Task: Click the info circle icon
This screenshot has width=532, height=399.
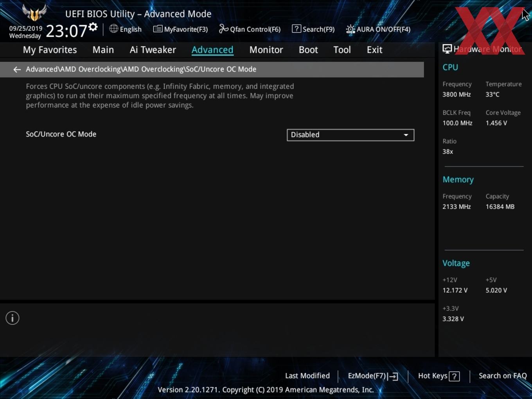Action: (13, 318)
